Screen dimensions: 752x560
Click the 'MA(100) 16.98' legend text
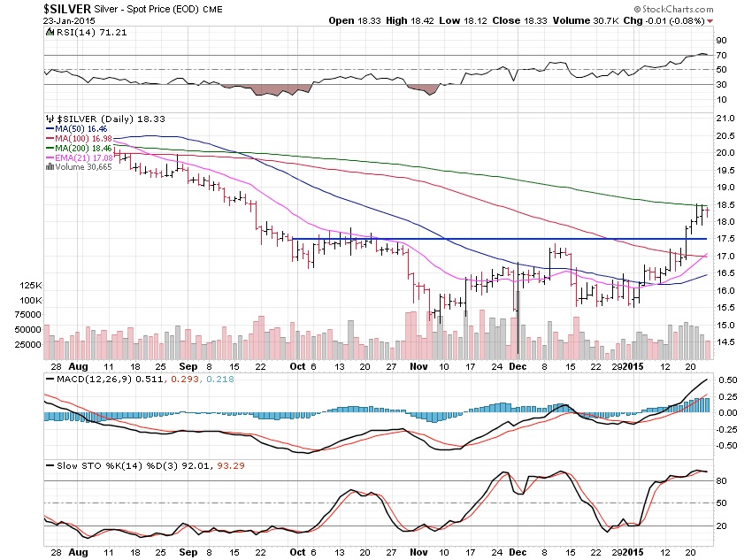[83, 139]
